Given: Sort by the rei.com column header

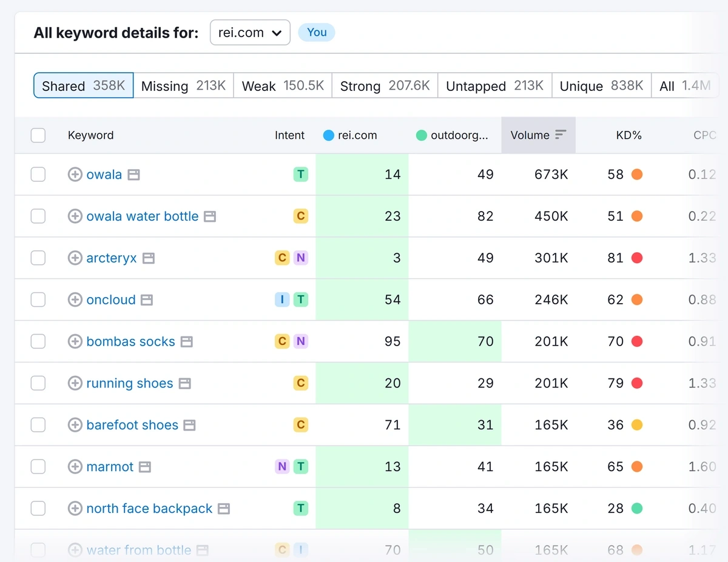Looking at the screenshot, I should [350, 135].
